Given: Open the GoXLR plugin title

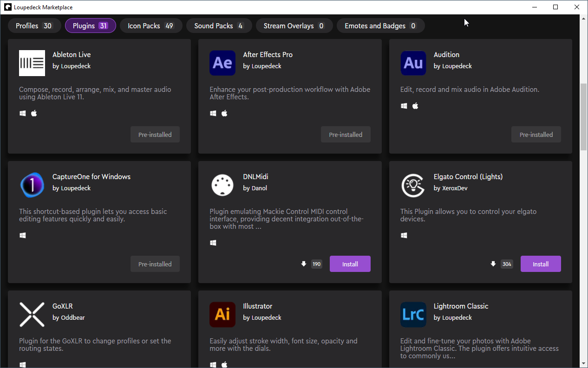Looking at the screenshot, I should coord(63,306).
